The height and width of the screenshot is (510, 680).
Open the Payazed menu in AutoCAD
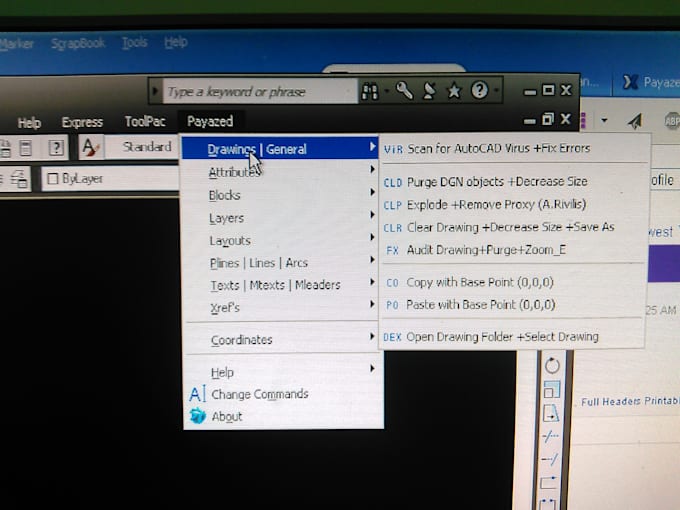210,121
